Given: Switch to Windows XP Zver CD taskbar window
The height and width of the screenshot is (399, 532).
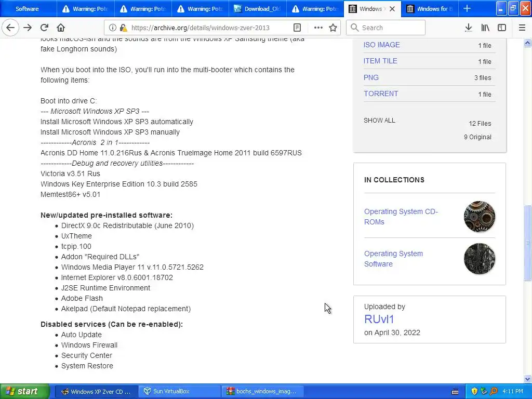Looking at the screenshot, I should [96, 392].
